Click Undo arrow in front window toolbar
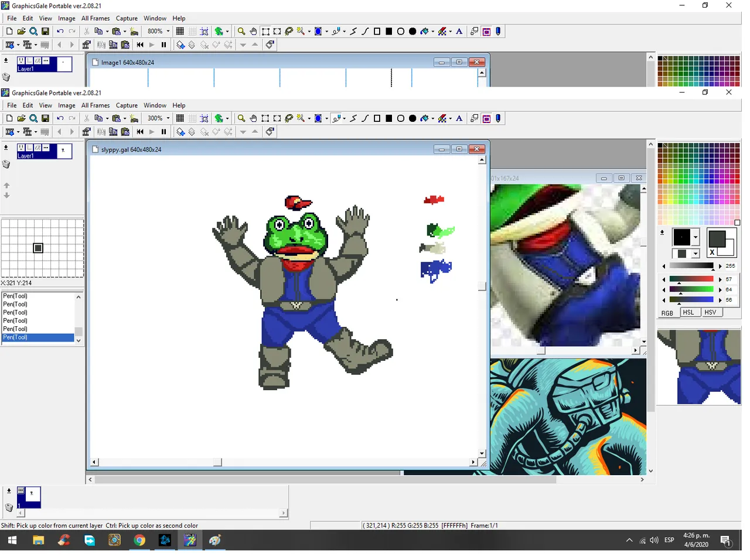This screenshot has height=560, width=750. point(60,118)
